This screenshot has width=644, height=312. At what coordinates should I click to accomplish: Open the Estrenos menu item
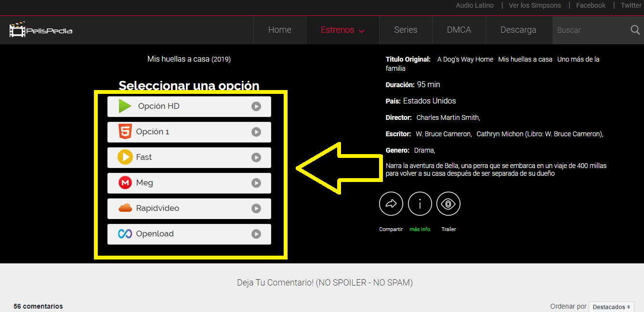coord(342,30)
